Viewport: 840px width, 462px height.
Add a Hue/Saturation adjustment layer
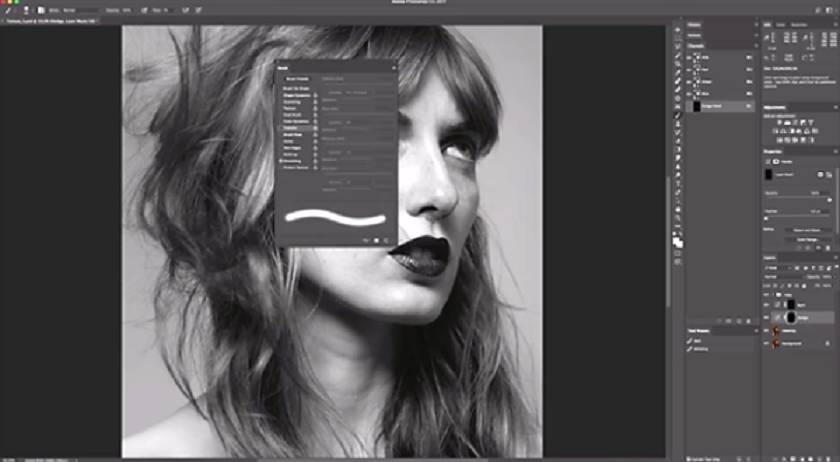[x=776, y=131]
